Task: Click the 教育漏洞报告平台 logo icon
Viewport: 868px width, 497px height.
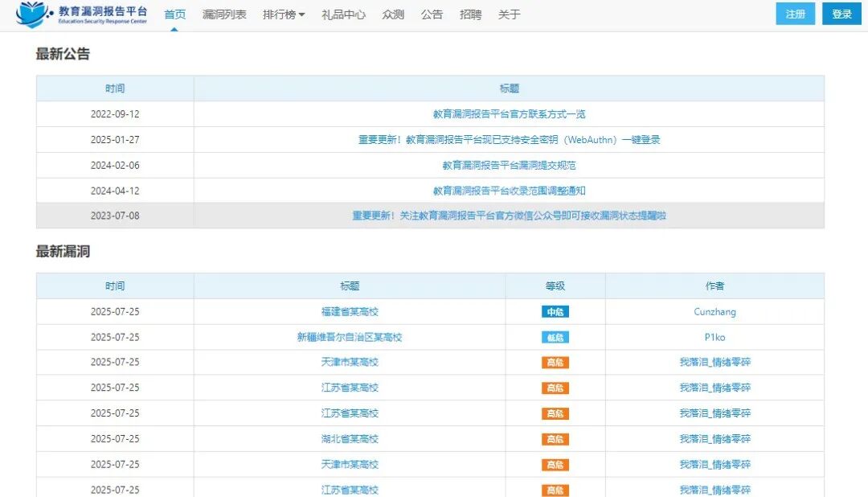Action: (32, 14)
